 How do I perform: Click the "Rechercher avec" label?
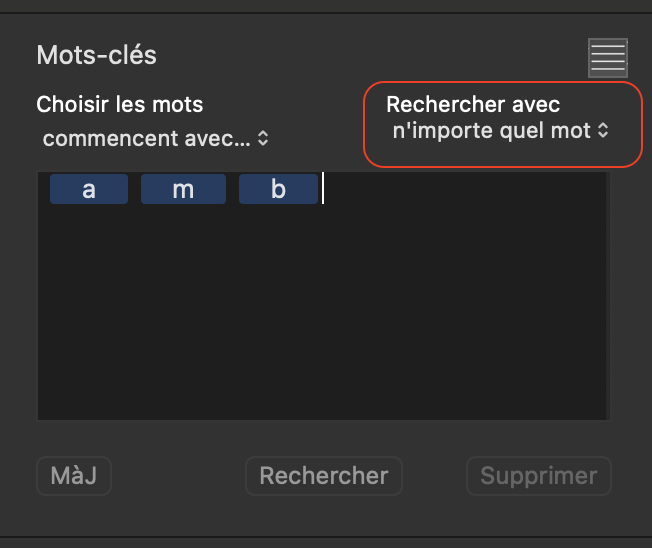[x=473, y=104]
